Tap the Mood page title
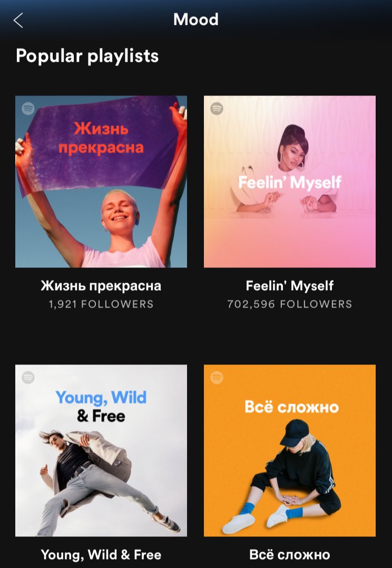The width and height of the screenshot is (392, 568). pos(196,20)
